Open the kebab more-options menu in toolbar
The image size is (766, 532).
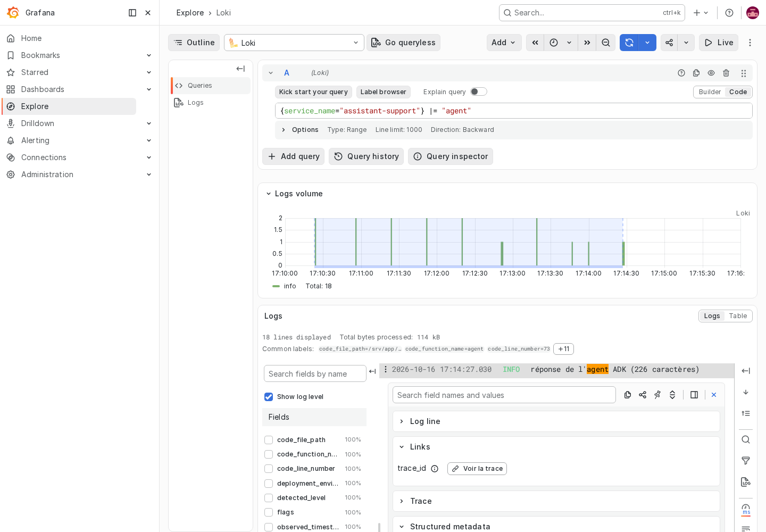[750, 43]
